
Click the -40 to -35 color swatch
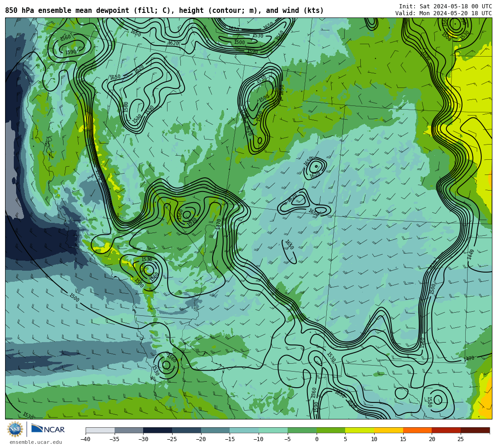click(100, 430)
